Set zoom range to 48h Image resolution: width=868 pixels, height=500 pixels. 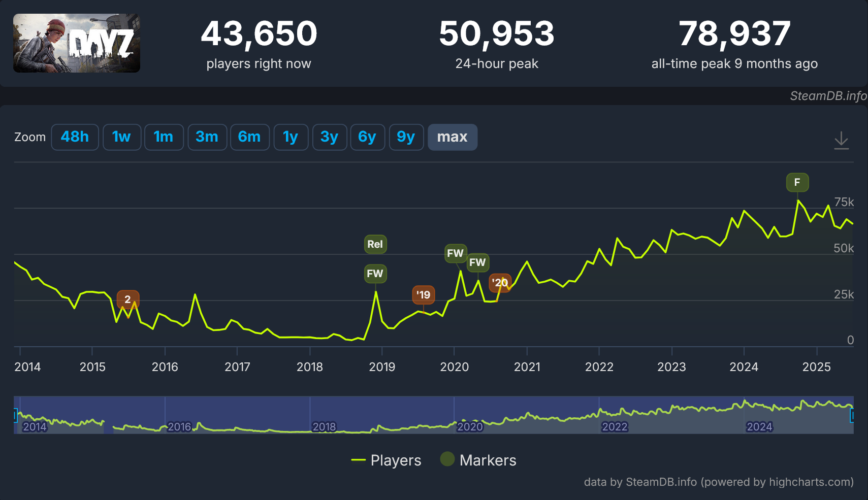pyautogui.click(x=75, y=137)
